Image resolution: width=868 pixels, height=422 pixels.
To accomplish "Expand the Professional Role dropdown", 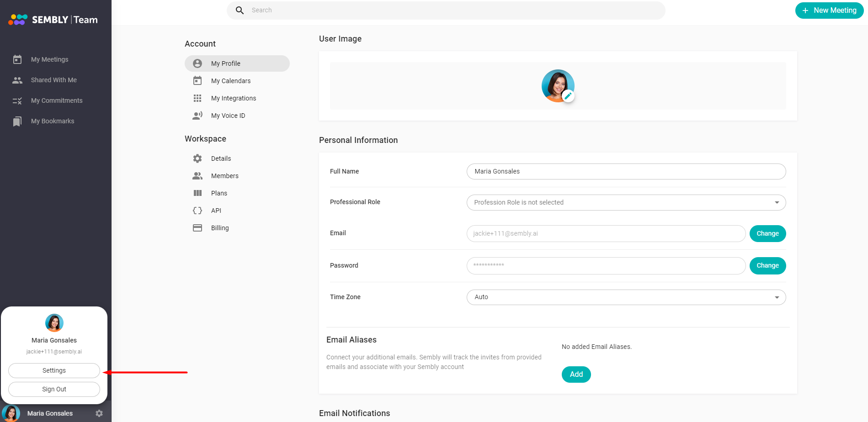I will pos(626,202).
